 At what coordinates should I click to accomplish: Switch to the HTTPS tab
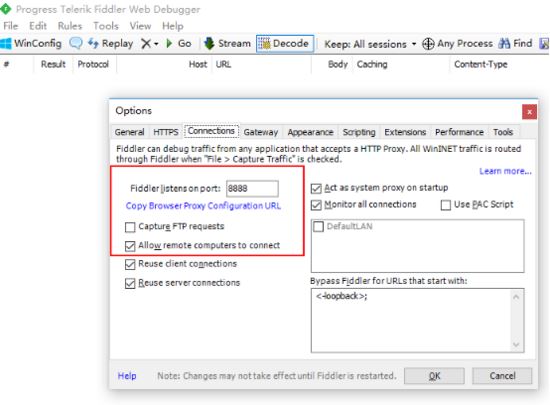[x=166, y=132]
